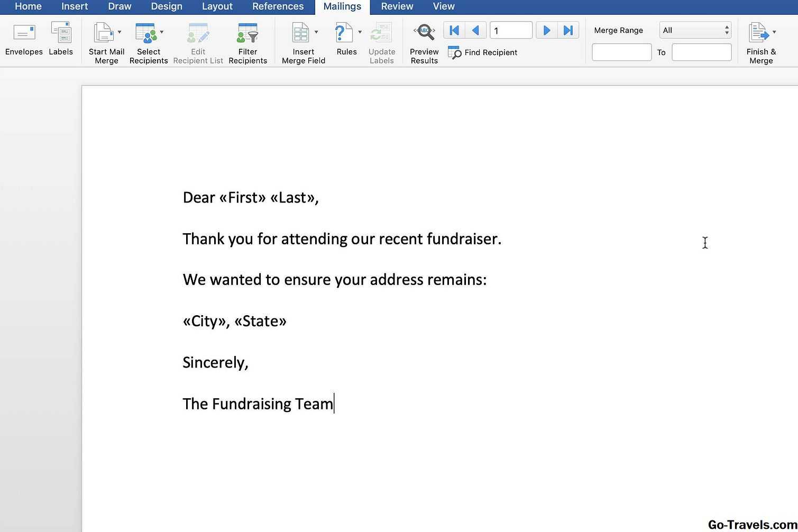
Task: Switch to the Home tab
Action: [x=28, y=6]
